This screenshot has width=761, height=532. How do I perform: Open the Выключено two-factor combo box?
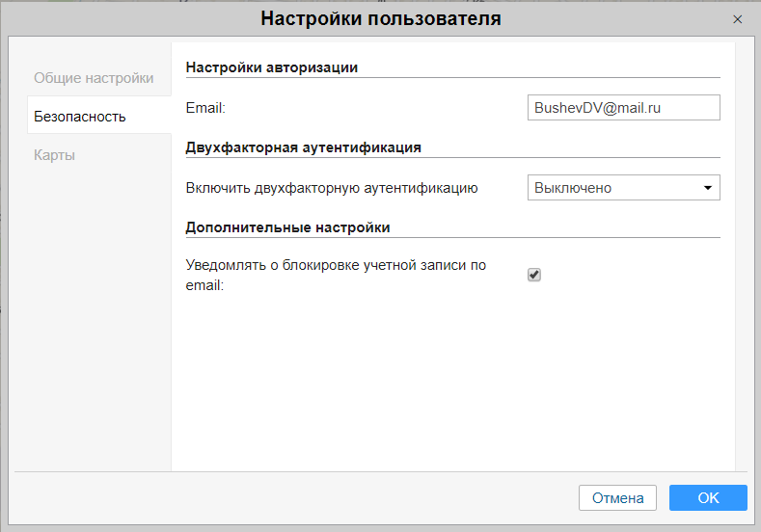(613, 188)
